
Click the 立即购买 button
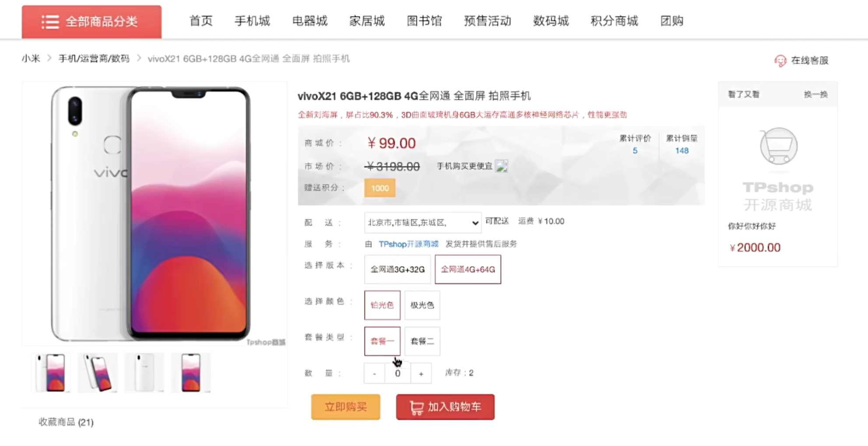tap(346, 407)
